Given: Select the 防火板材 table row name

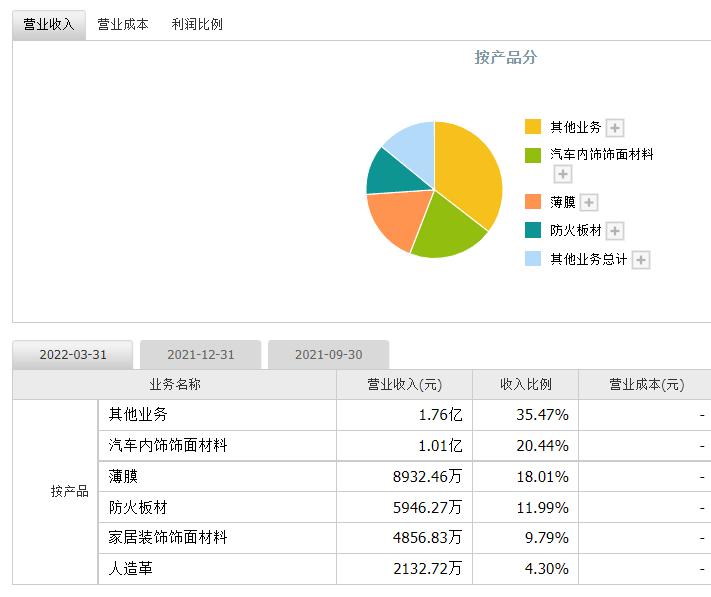Looking at the screenshot, I should click(138, 507).
